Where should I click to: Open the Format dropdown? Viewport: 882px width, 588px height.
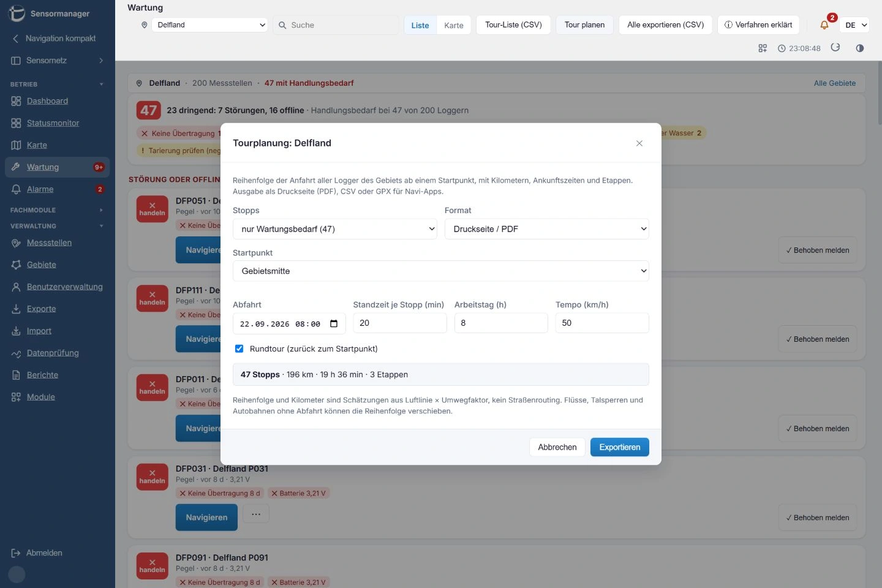[547, 229]
